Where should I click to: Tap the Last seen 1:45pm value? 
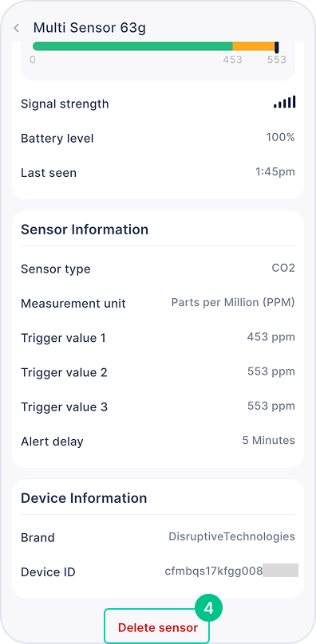pyautogui.click(x=275, y=171)
